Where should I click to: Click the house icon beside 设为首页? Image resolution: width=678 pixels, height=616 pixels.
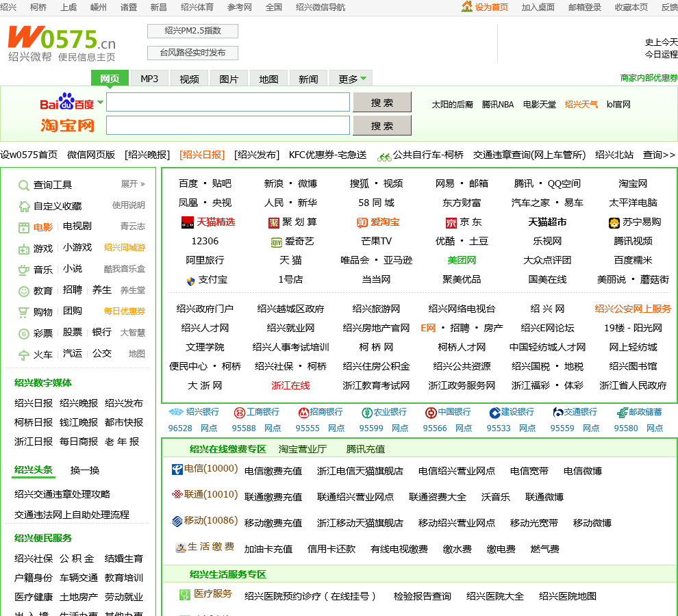pyautogui.click(x=467, y=7)
